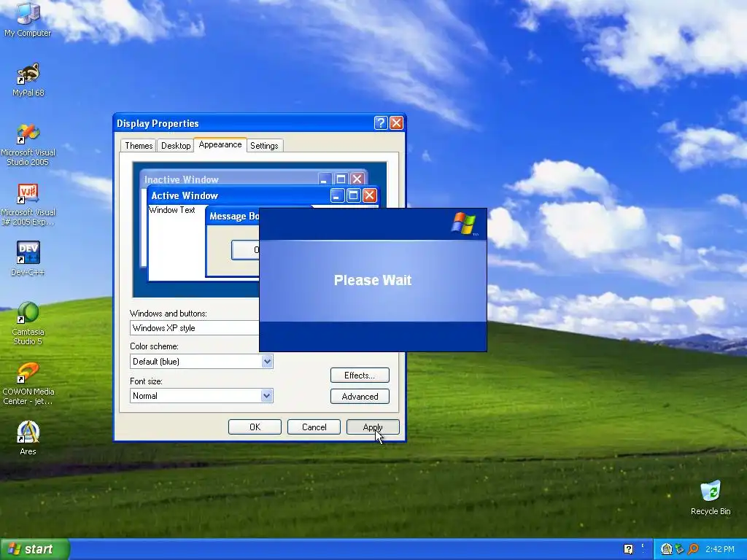Click the Active Window preview close button
Viewport: 747px width, 560px height.
coord(370,195)
